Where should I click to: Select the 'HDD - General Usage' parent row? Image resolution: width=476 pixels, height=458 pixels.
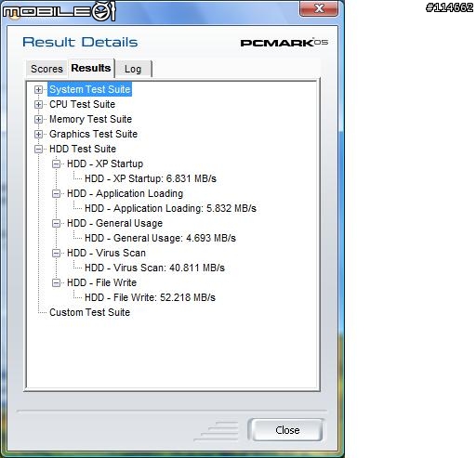114,223
